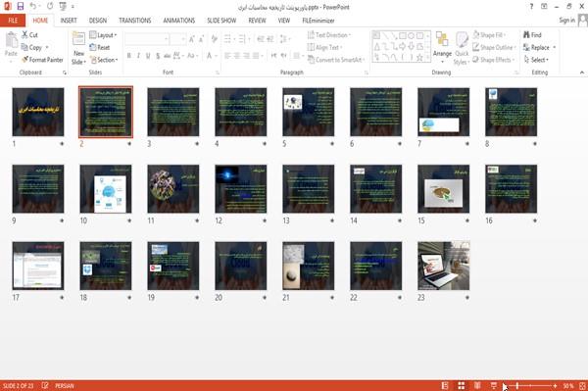This screenshot has height=391, width=588.
Task: Open the Select dropdown in Editing
Action: point(536,60)
